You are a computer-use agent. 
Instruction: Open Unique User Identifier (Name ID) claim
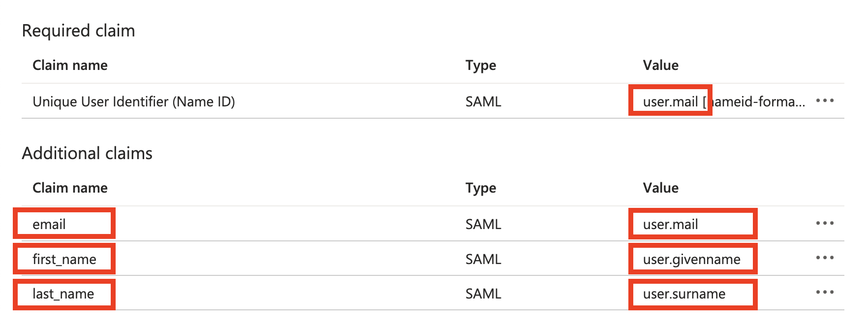[134, 101]
